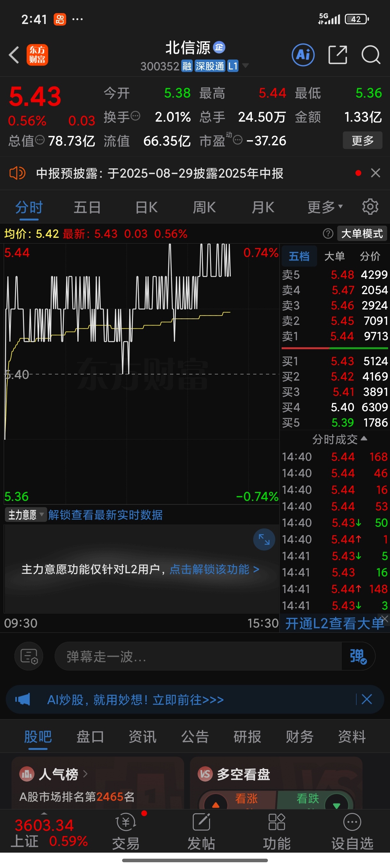The image size is (390, 868).
Task: Close the AI炒股 promo banner
Action: (366, 699)
